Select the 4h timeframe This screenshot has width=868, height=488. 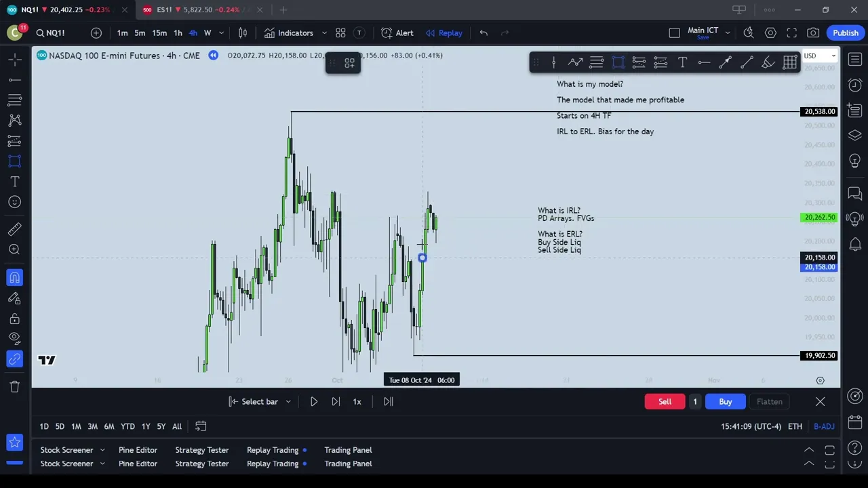pos(193,33)
